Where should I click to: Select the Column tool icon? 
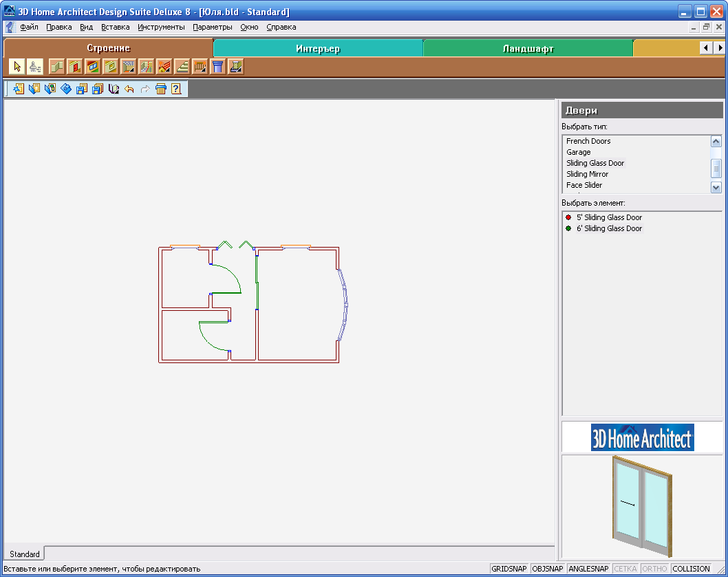(x=217, y=67)
